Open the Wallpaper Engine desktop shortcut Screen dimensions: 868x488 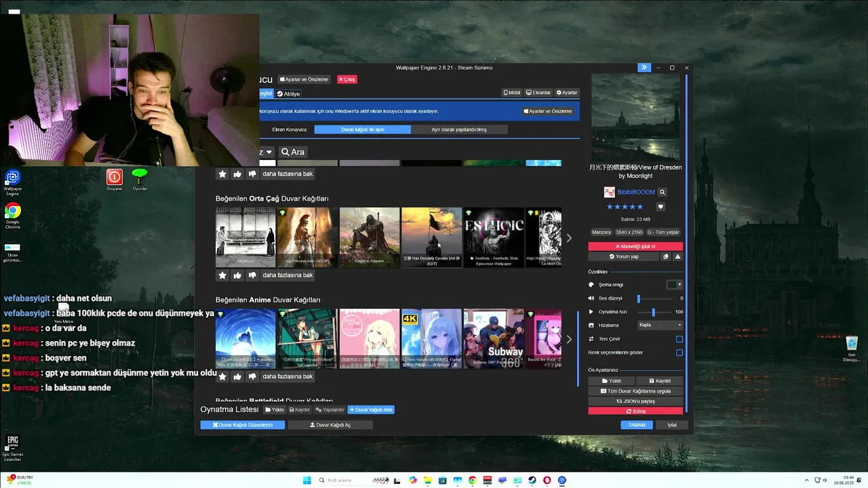(x=12, y=182)
